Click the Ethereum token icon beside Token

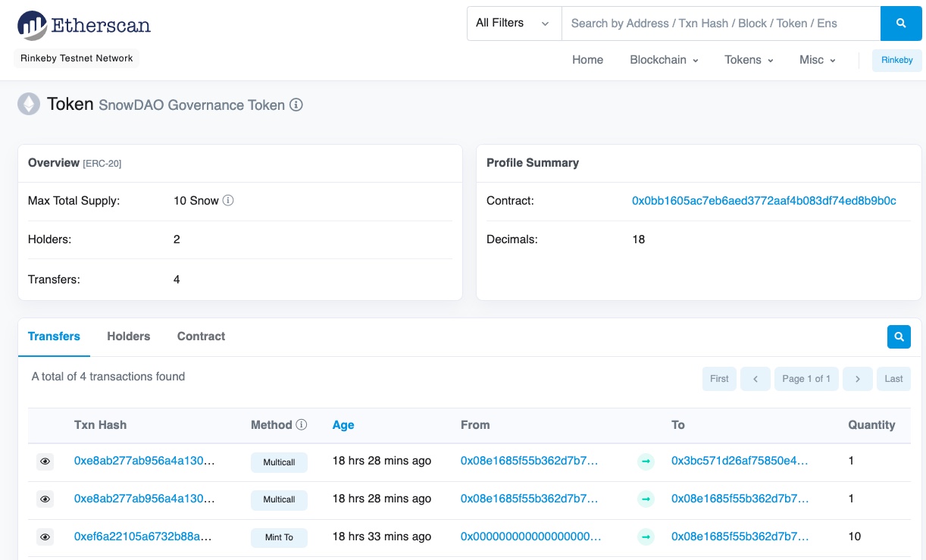(29, 105)
